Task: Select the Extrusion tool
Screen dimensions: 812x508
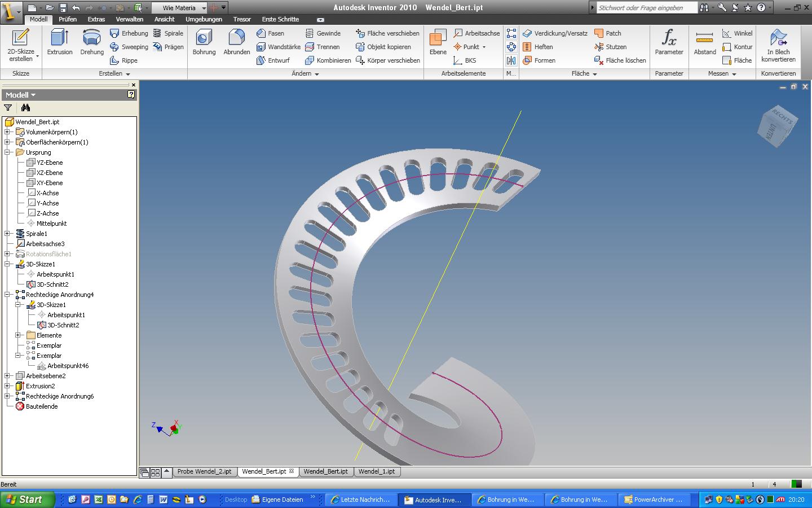Action: click(x=59, y=43)
